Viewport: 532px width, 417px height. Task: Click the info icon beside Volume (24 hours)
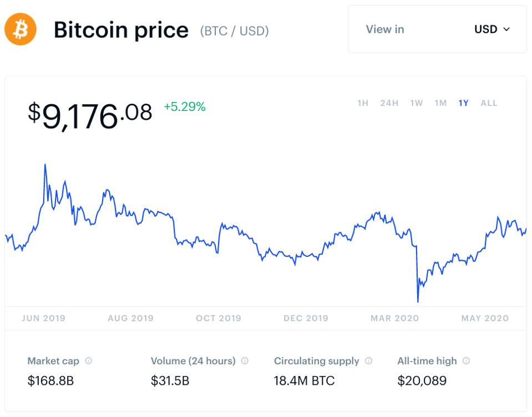point(245,360)
